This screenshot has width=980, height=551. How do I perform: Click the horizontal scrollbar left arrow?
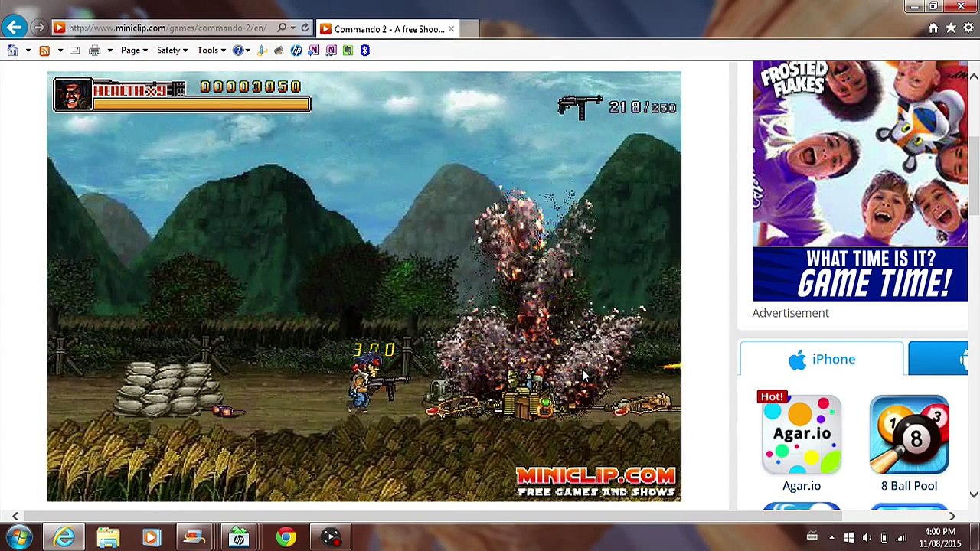15,517
